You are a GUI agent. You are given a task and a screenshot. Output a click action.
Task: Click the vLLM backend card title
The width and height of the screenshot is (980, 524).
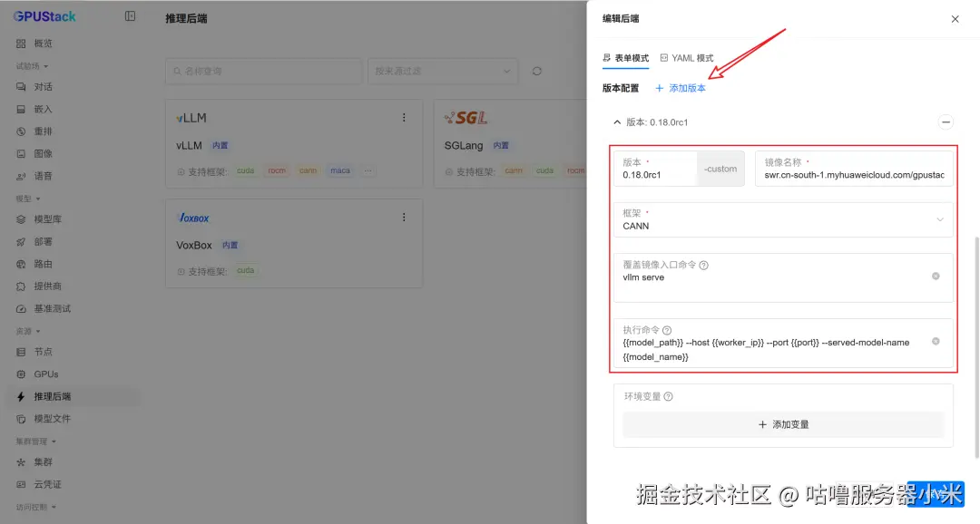[189, 146]
